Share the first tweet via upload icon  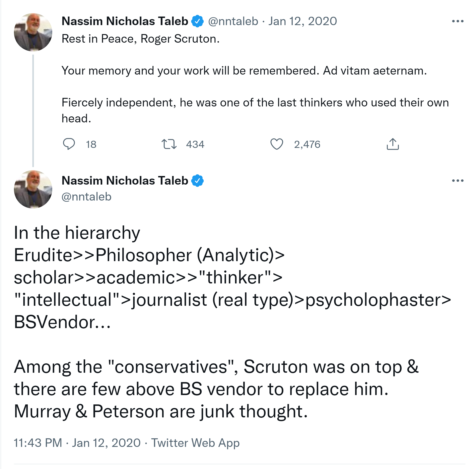click(x=392, y=144)
